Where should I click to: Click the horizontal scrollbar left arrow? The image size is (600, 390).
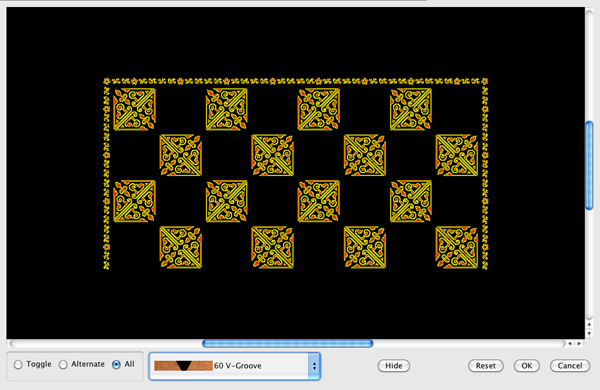(x=570, y=343)
